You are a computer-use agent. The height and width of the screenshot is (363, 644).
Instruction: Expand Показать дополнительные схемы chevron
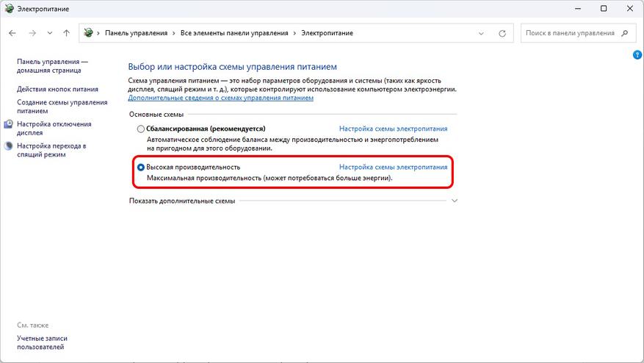(x=455, y=201)
